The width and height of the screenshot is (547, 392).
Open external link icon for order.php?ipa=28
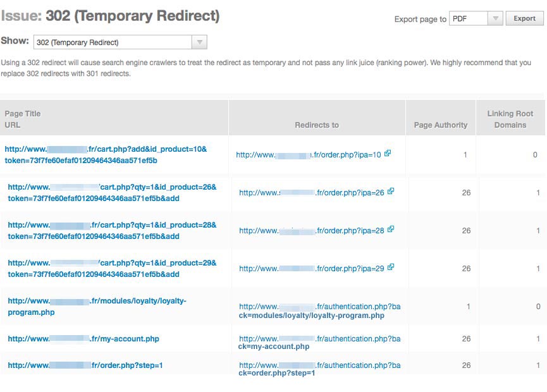click(391, 229)
